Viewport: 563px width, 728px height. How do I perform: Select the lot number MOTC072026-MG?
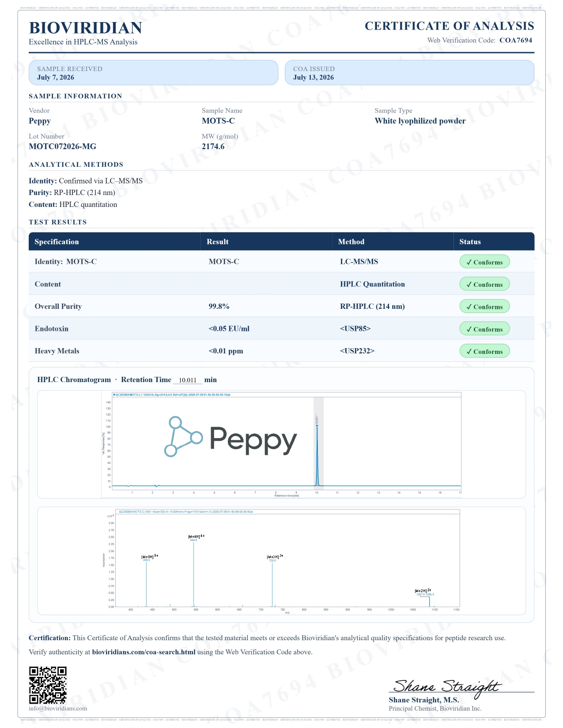(x=62, y=146)
